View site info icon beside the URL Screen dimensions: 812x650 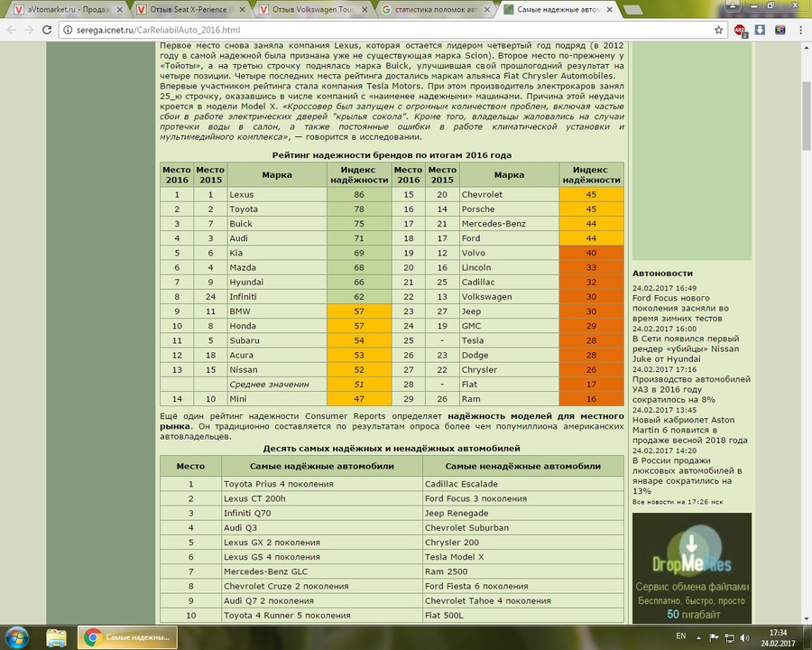click(68, 30)
